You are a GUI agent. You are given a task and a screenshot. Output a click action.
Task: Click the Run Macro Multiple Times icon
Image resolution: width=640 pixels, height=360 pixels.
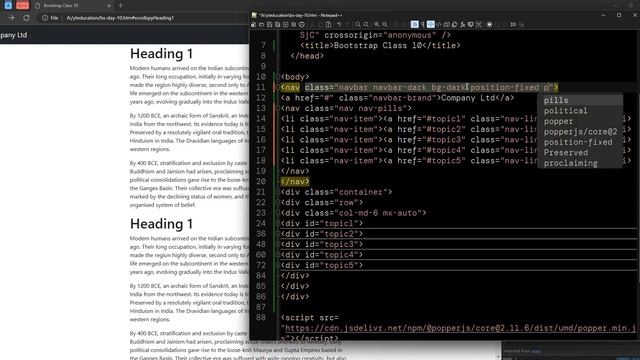[513, 24]
